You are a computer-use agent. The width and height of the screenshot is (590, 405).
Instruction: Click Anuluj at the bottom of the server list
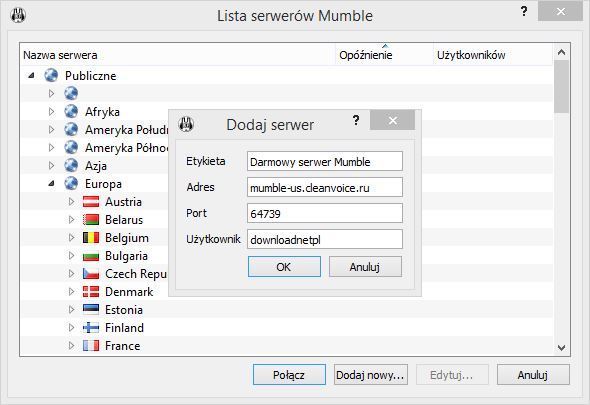click(x=533, y=375)
